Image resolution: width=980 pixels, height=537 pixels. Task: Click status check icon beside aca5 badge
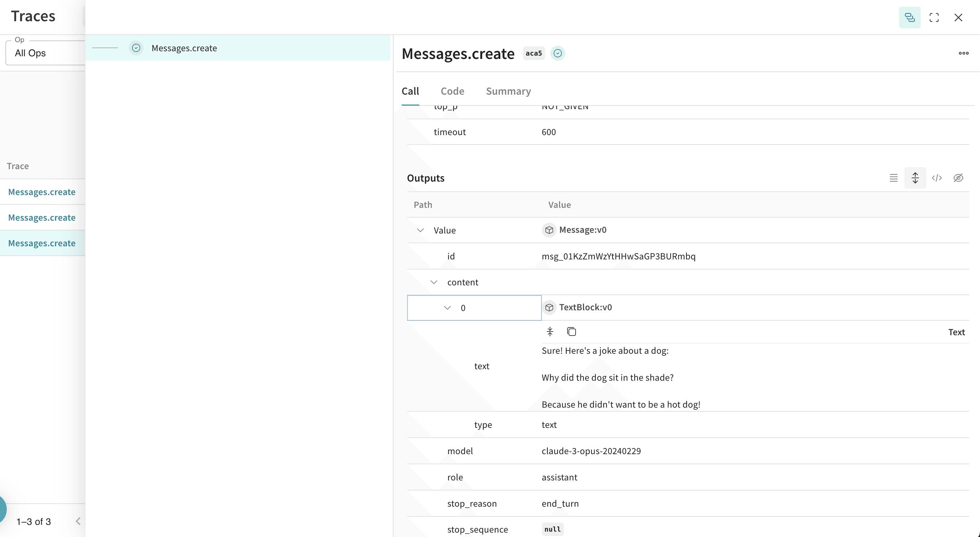(x=557, y=53)
